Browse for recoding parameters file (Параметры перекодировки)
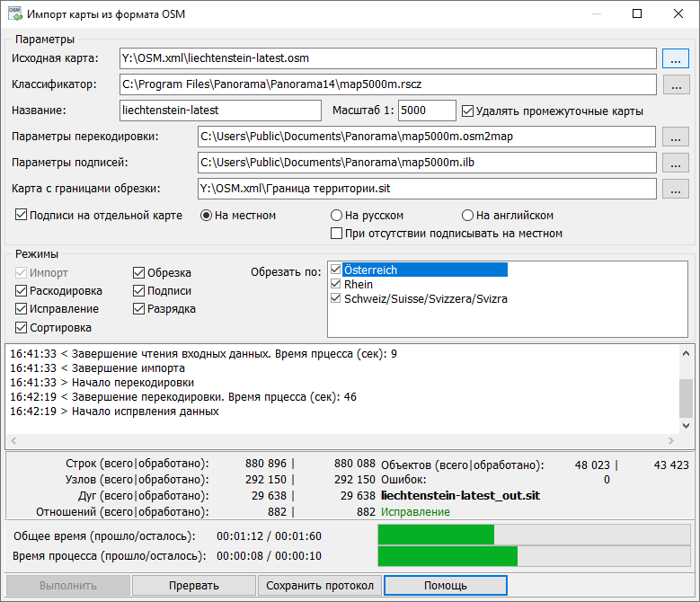 pos(675,137)
